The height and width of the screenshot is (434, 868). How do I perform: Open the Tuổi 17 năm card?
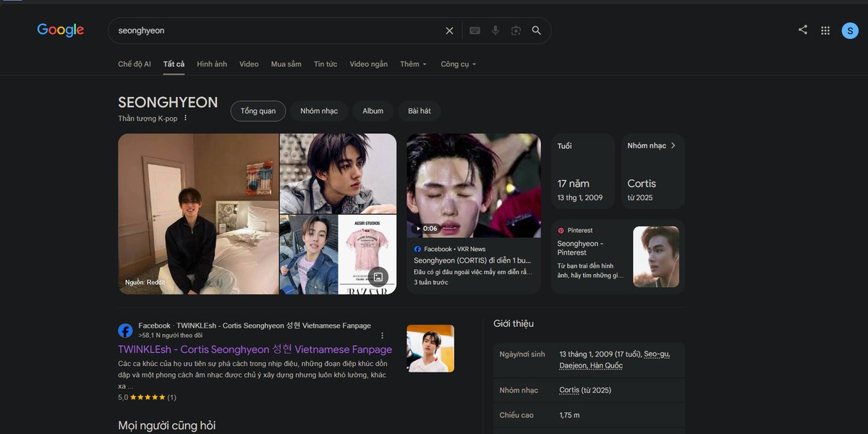[583, 171]
